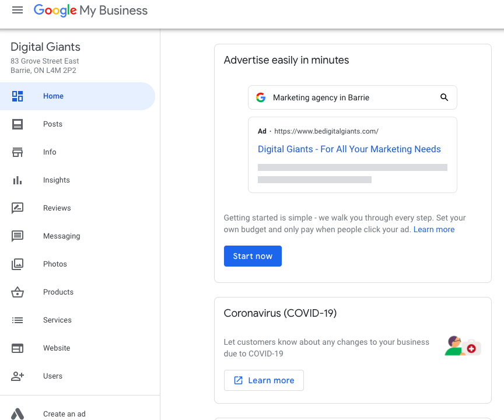Click the Messaging chat icon
This screenshot has width=504, height=420.
pyautogui.click(x=17, y=236)
